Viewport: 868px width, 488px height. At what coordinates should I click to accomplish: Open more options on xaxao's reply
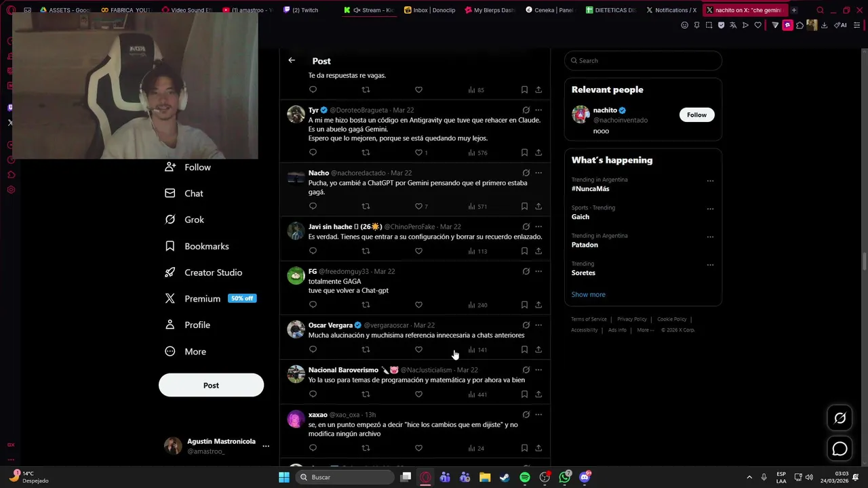tap(538, 415)
